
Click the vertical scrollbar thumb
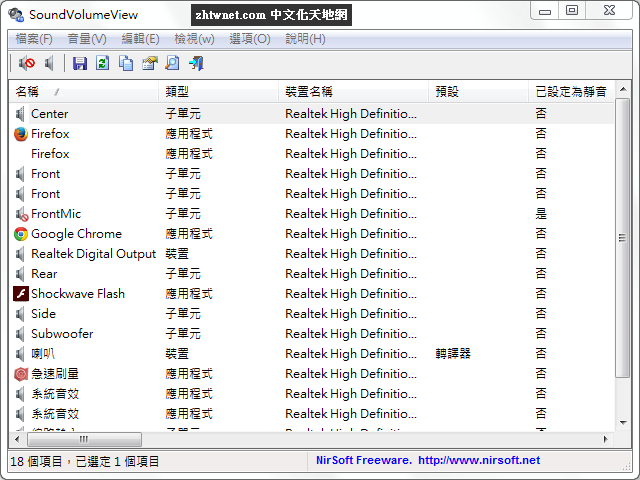coord(622,238)
